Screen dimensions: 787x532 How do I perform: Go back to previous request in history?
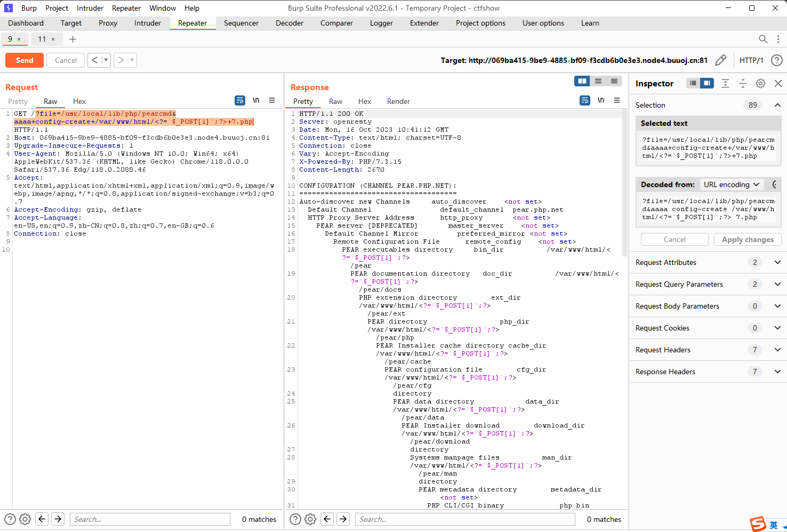tap(94, 60)
